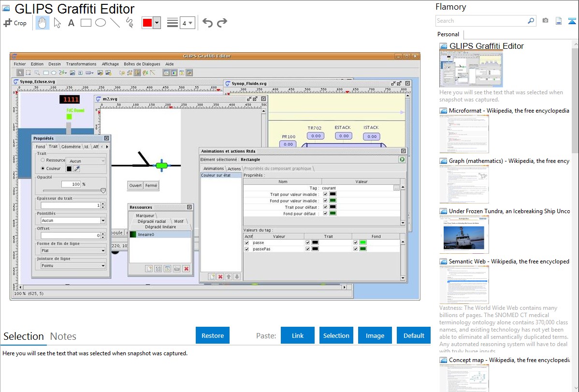Open the 'Jointure de ligne' dropdown
The width and height of the screenshot is (579, 392).
click(73, 266)
